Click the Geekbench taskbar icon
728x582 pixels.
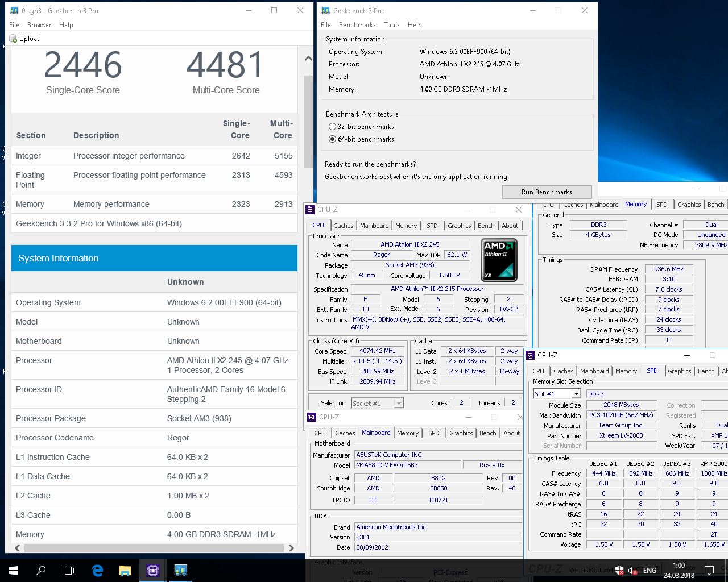click(x=180, y=570)
